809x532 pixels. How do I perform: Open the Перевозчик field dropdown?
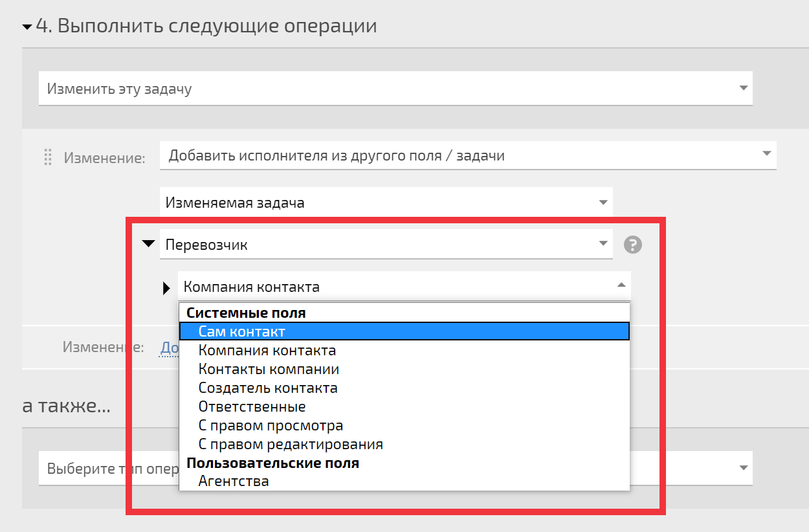(386, 245)
